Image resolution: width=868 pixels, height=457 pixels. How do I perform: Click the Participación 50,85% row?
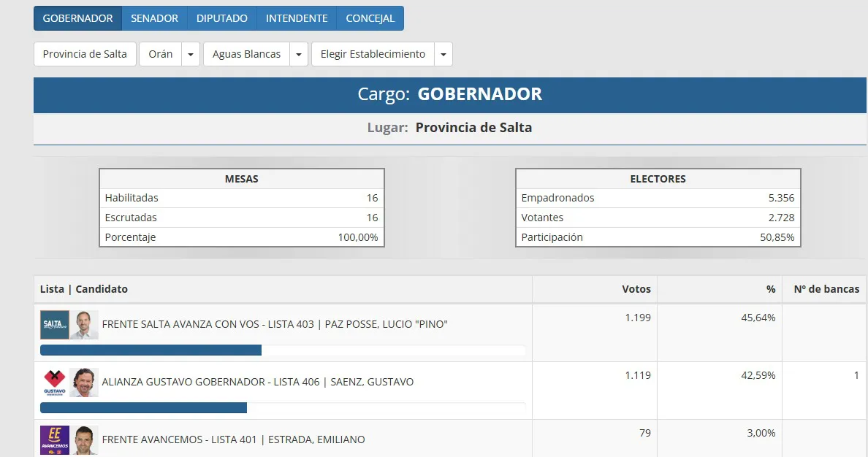click(657, 237)
